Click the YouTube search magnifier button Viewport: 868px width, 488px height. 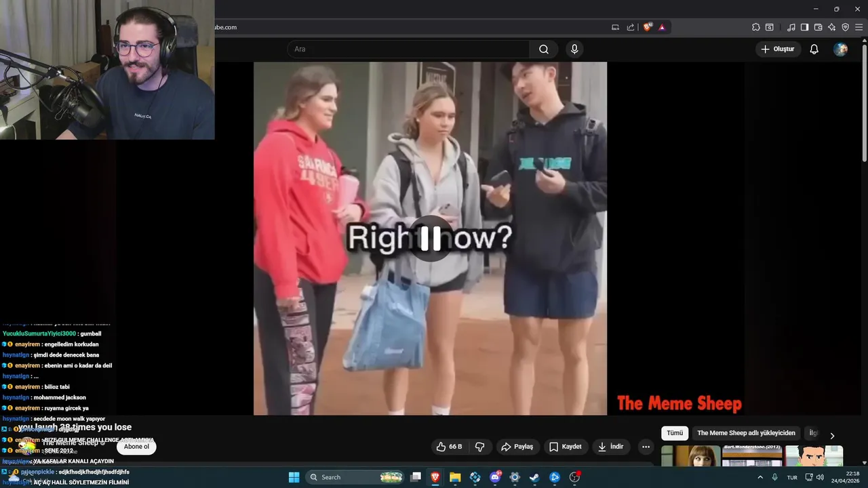544,49
